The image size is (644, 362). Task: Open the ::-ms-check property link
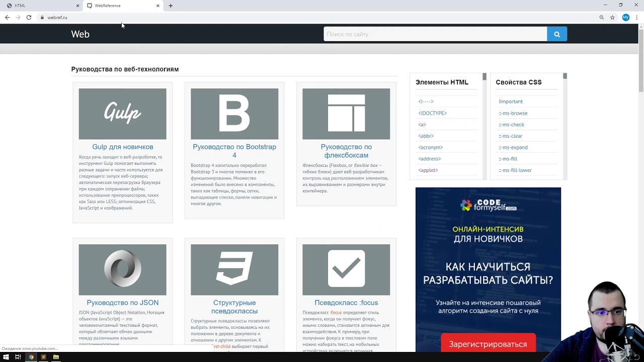click(511, 125)
